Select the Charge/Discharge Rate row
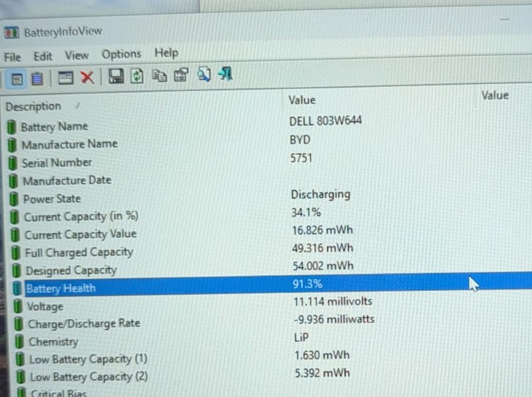532x397 pixels. (269, 321)
